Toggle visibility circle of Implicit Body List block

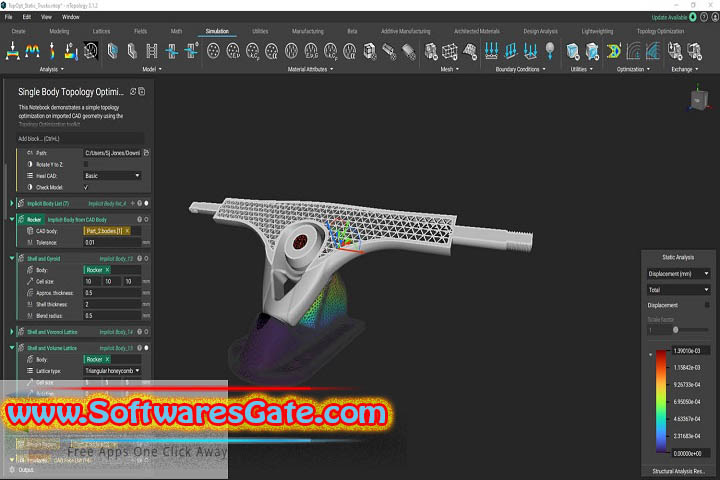pyautogui.click(x=146, y=203)
